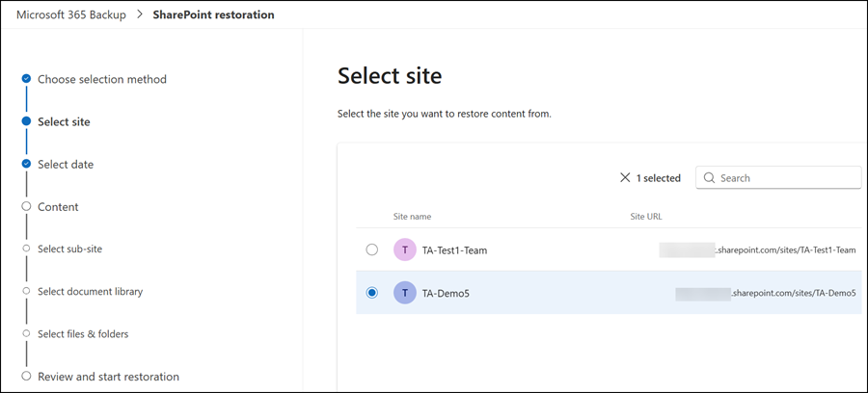Viewport: 868px width, 393px height.
Task: Click the Content step circle indicator
Action: pos(27,206)
